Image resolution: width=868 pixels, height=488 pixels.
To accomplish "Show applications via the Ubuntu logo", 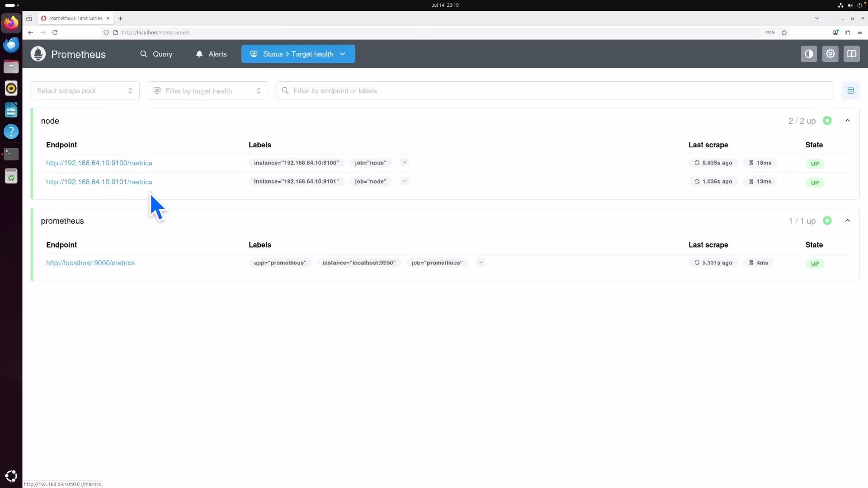I will (x=11, y=476).
